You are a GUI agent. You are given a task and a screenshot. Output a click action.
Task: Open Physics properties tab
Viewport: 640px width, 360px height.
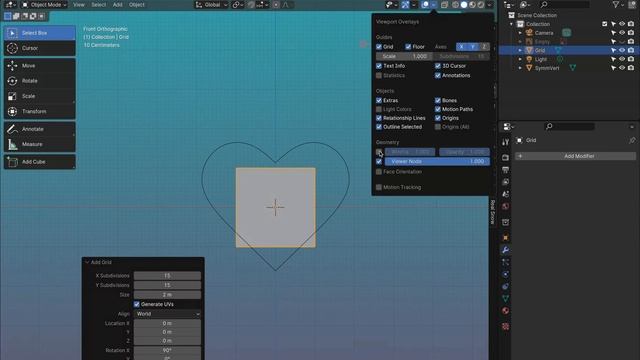pyautogui.click(x=505, y=274)
